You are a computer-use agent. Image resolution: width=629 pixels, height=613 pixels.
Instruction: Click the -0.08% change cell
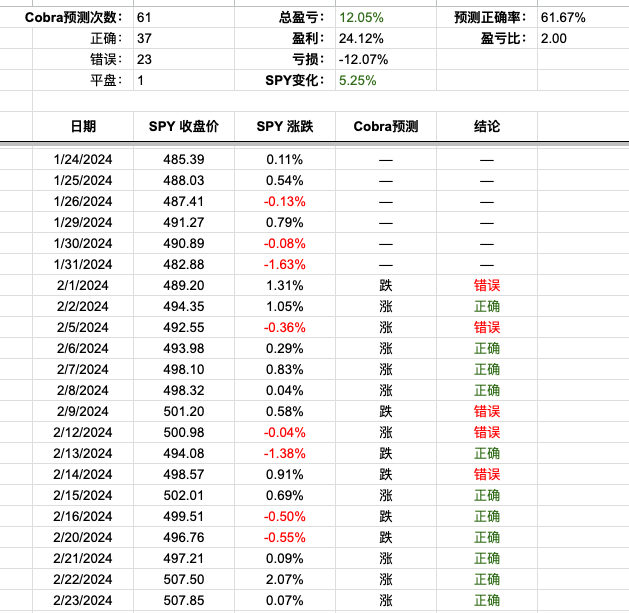[x=285, y=243]
